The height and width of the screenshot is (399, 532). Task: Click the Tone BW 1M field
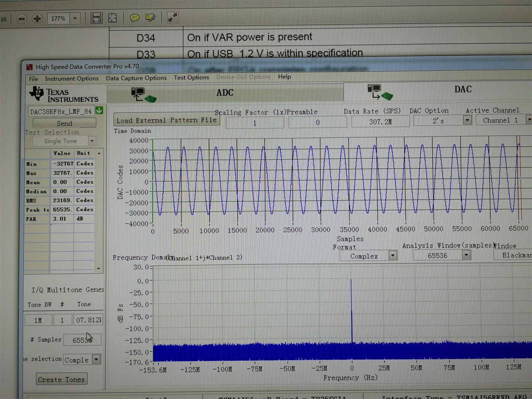(x=38, y=320)
